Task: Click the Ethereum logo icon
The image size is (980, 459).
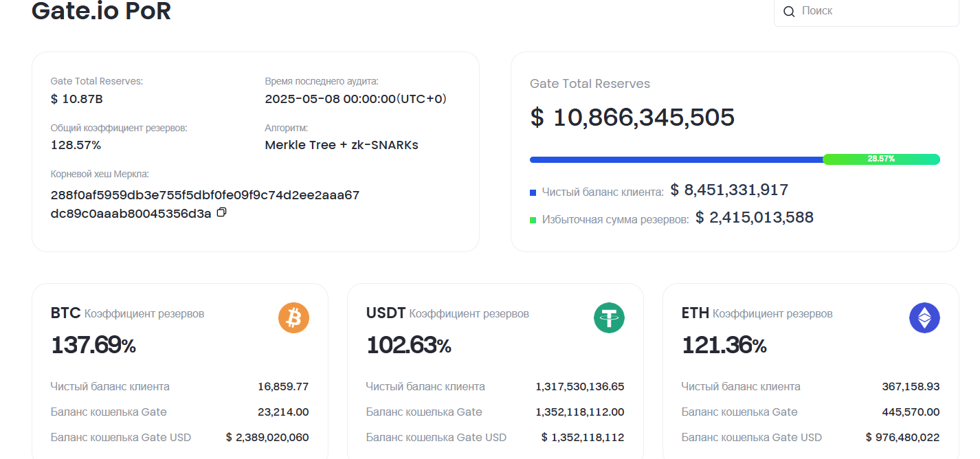Action: point(924,318)
